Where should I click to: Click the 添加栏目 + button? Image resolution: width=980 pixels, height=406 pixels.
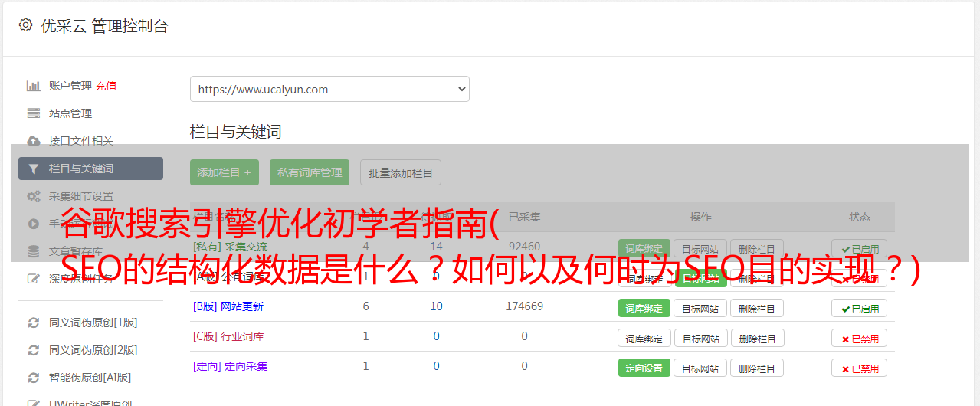point(225,172)
